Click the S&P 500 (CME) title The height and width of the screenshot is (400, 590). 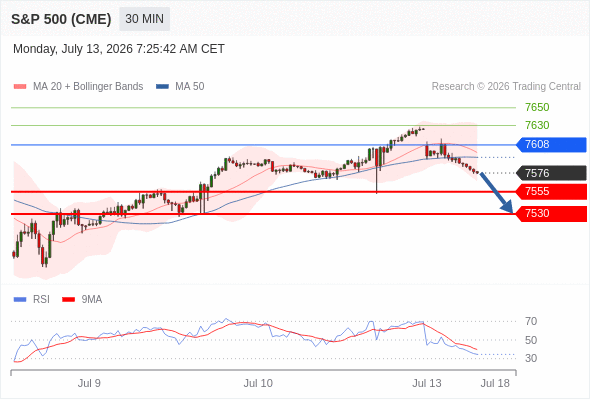point(61,19)
